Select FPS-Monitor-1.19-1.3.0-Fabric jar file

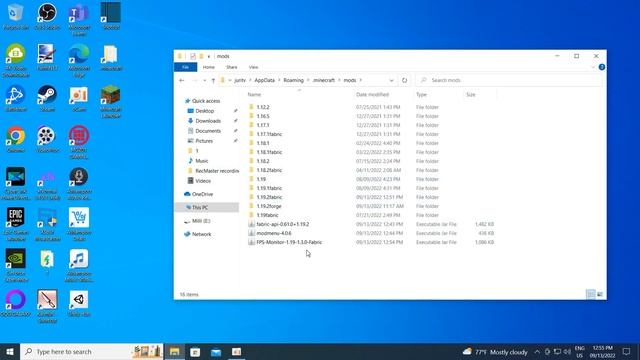coord(289,242)
